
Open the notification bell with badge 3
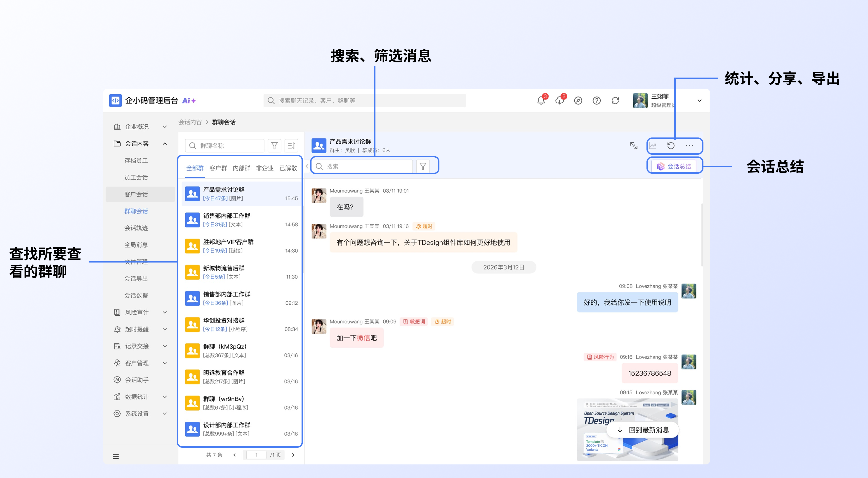541,100
